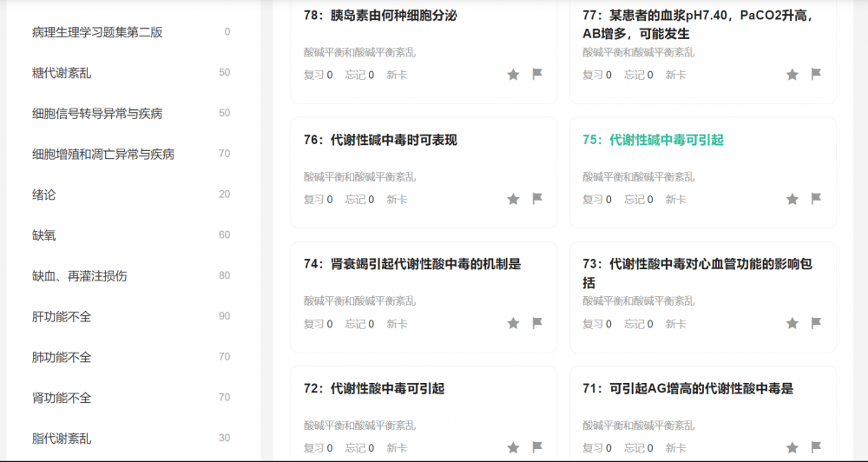Open question 72 代谢性酸中毒可引起
868x462 pixels.
(x=374, y=388)
